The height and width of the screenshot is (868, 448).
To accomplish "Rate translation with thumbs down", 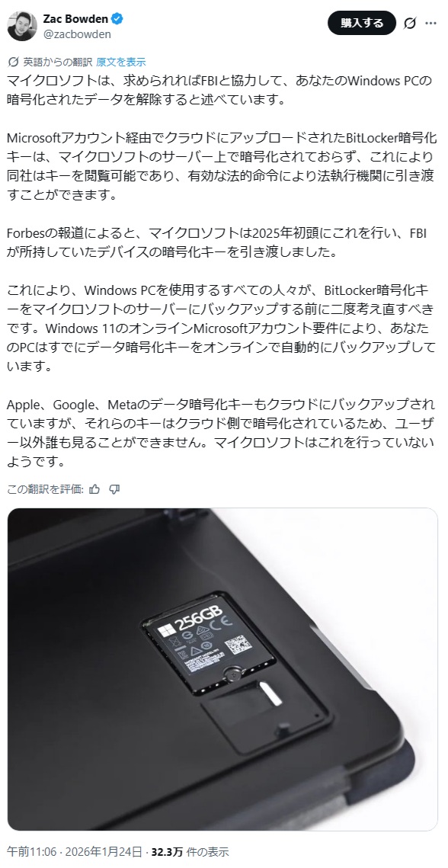I will coord(114,488).
